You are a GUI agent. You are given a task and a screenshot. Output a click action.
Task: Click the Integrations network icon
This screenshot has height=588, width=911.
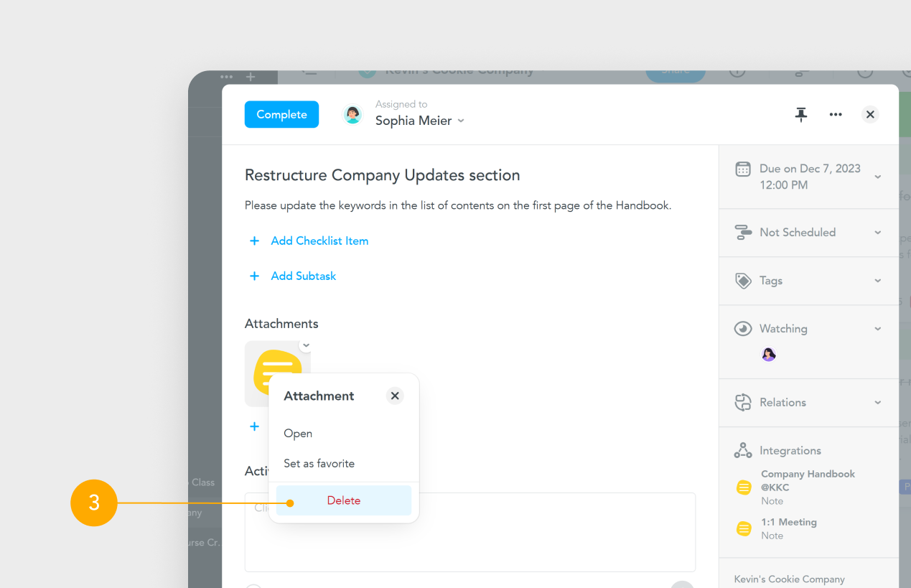tap(743, 450)
